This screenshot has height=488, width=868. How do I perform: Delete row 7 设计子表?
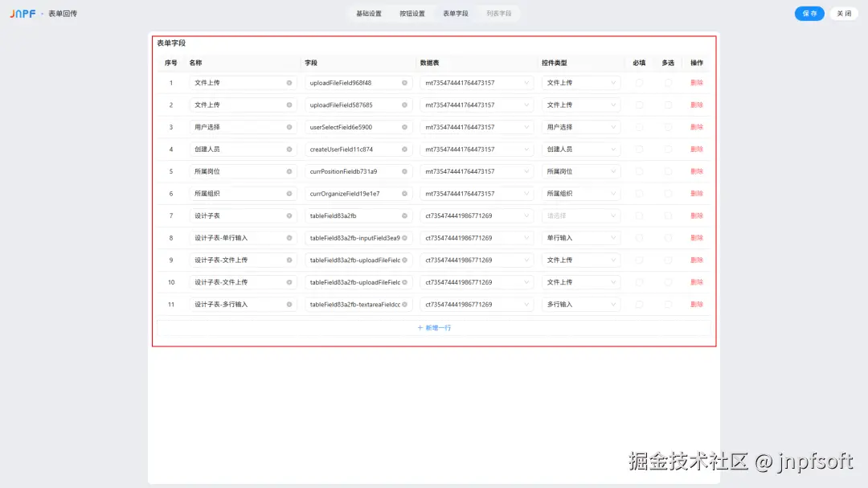[696, 216]
